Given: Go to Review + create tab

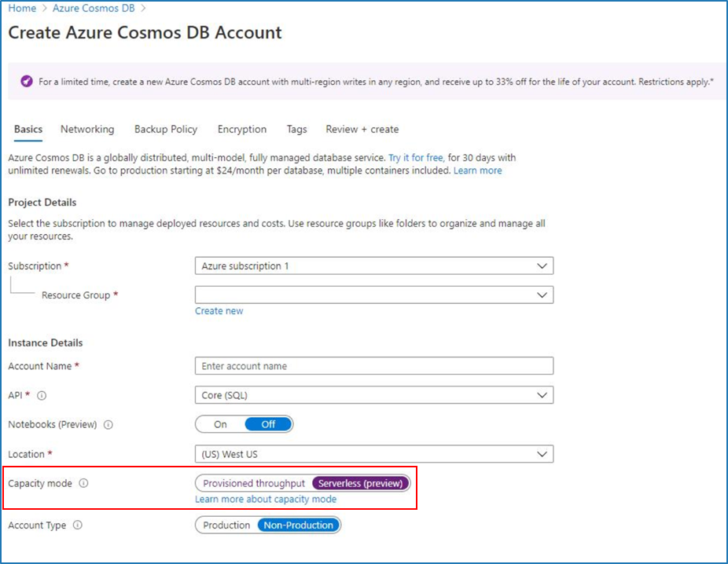Looking at the screenshot, I should [x=362, y=130].
